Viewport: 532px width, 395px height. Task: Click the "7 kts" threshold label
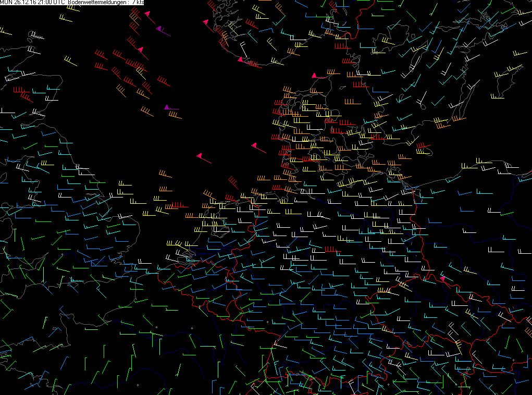pyautogui.click(x=138, y=3)
